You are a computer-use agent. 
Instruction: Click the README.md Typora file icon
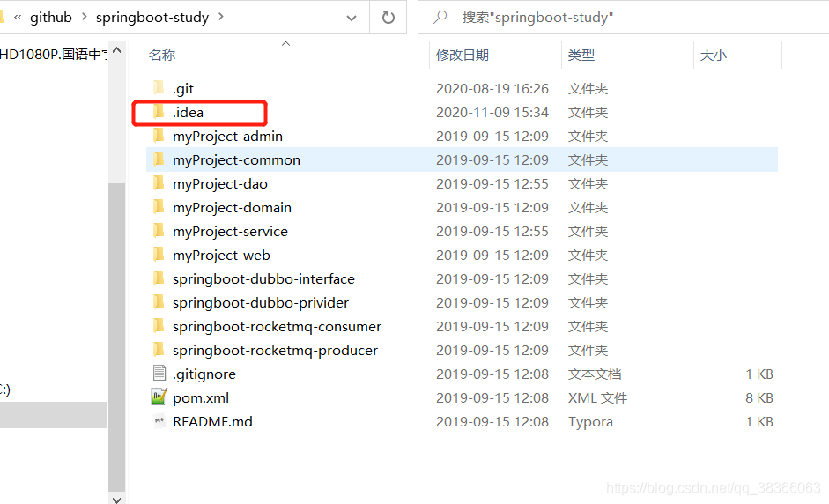159,421
